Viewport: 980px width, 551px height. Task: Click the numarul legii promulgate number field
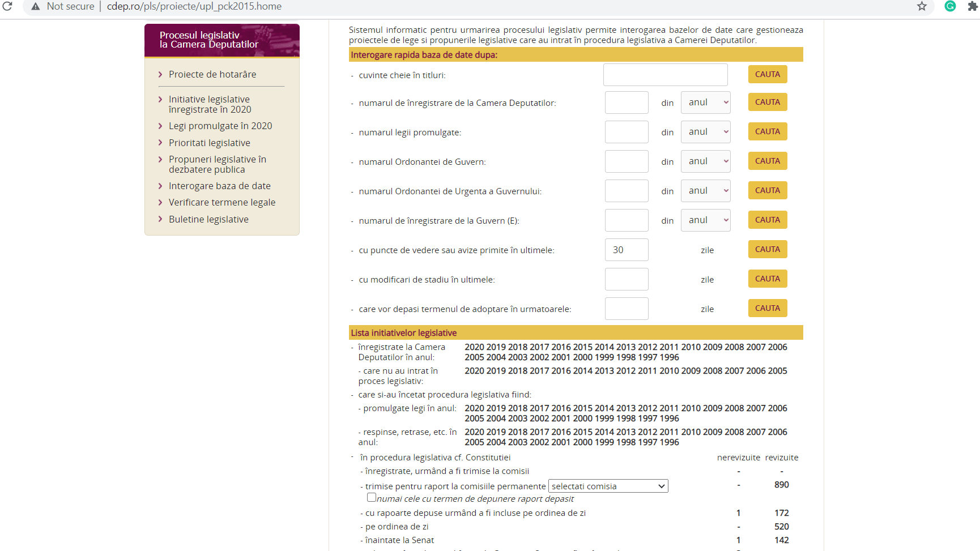627,132
